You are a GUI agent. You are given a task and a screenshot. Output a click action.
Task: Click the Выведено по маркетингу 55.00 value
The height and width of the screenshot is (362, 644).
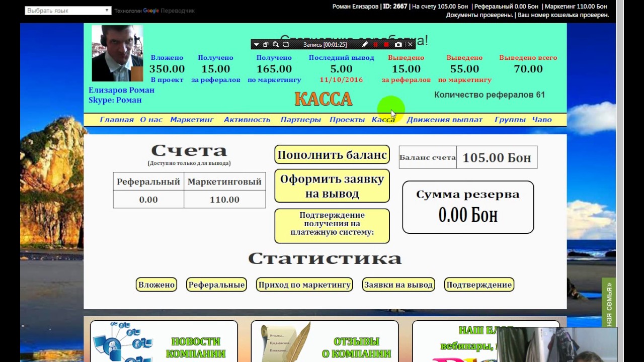click(x=465, y=69)
